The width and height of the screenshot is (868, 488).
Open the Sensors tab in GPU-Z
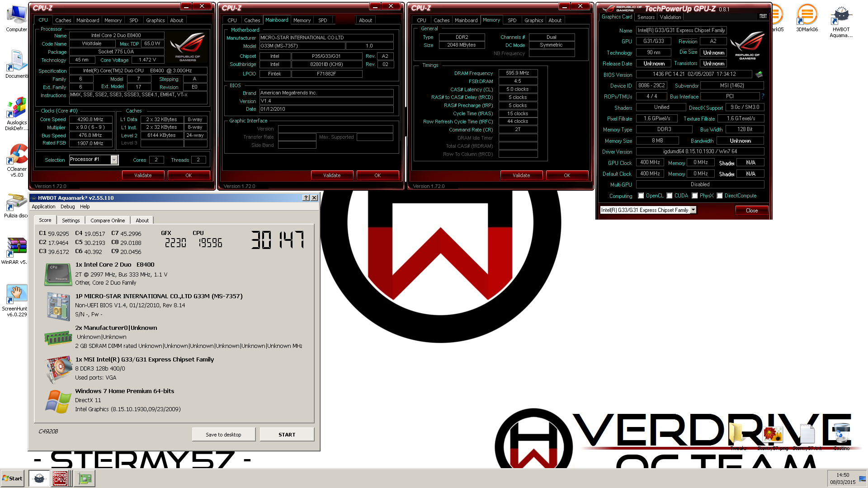646,17
